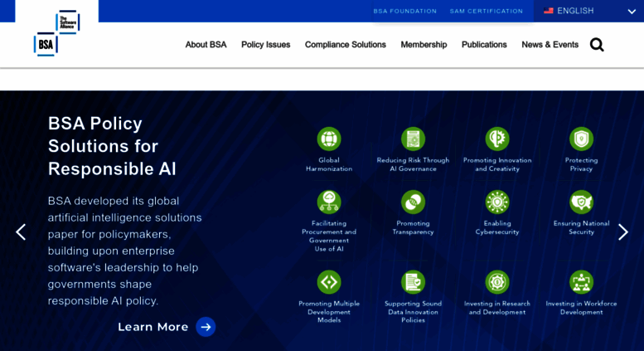Click Facilitating Procurement and Government Use icon
This screenshot has height=351, width=644.
(329, 202)
